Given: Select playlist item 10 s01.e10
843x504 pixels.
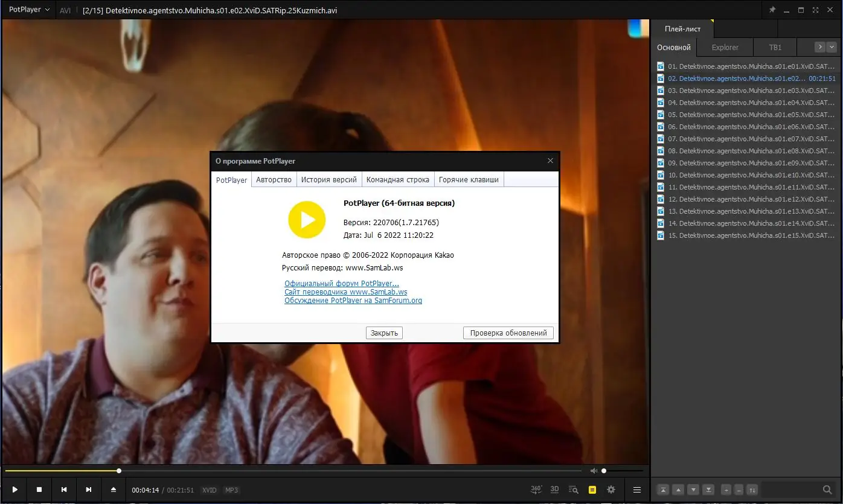Looking at the screenshot, I should tap(746, 175).
